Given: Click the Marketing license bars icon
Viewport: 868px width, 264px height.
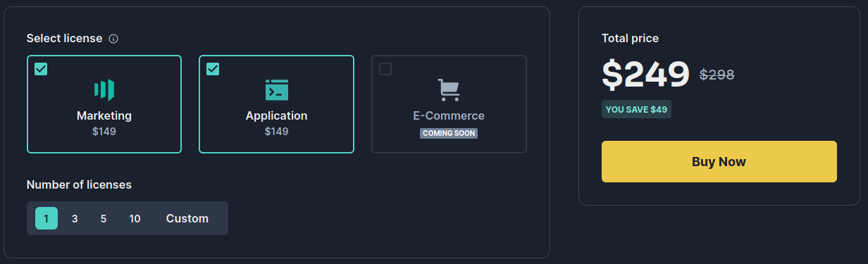Looking at the screenshot, I should pyautogui.click(x=104, y=89).
